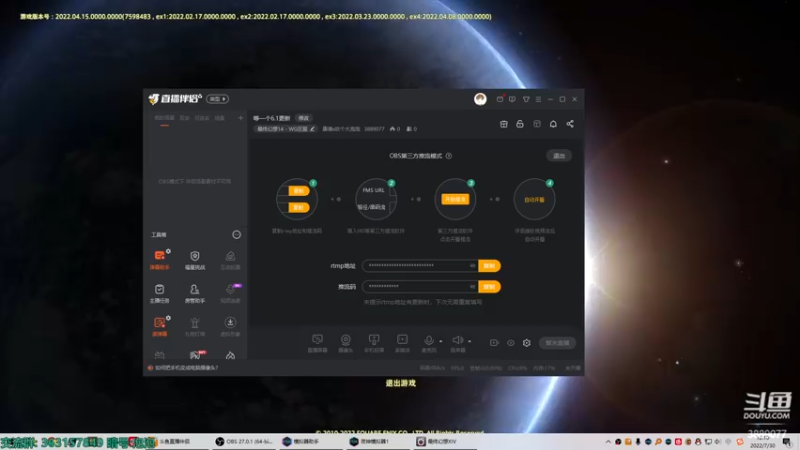Open the danmaku assistant tool in toolbox

[159, 259]
